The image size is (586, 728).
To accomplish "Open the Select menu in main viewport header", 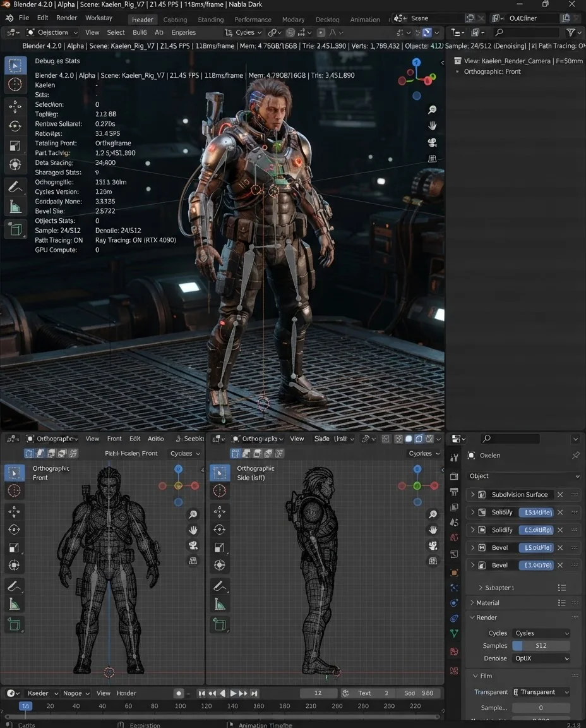I will [116, 32].
